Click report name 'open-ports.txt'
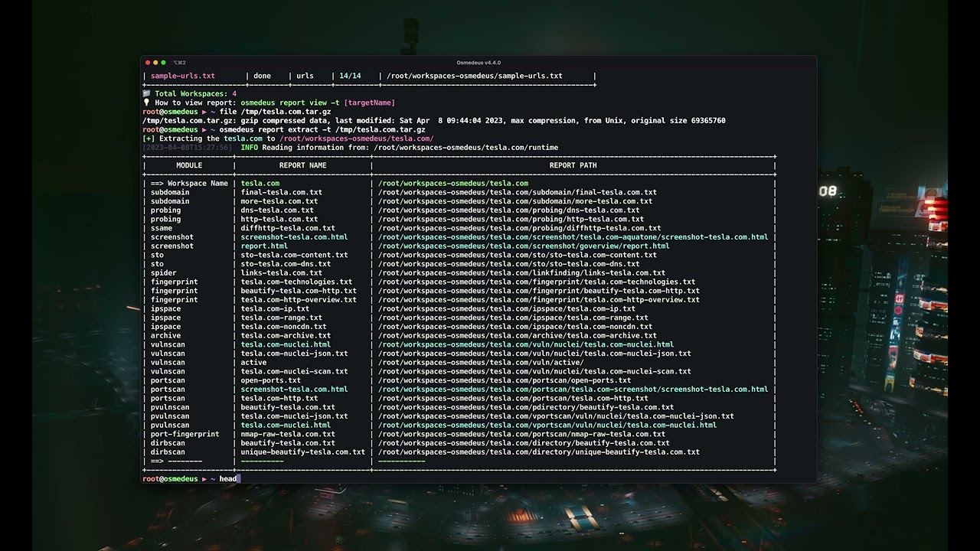 [x=271, y=380]
